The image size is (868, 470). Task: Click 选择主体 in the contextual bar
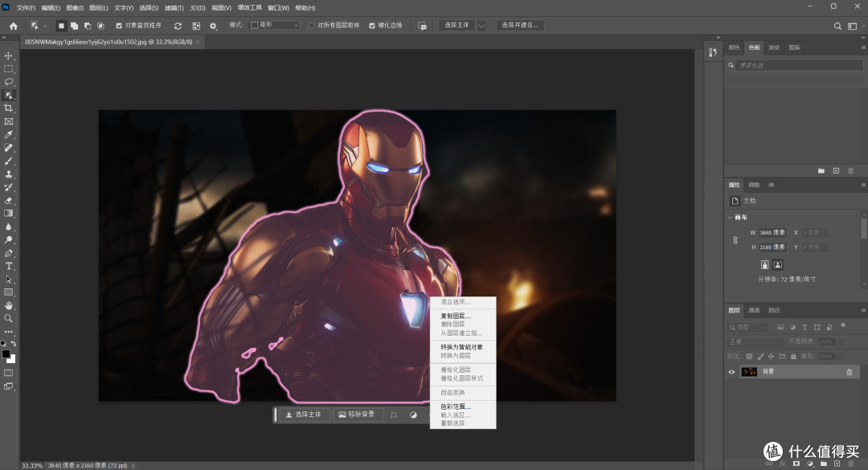[x=303, y=414]
